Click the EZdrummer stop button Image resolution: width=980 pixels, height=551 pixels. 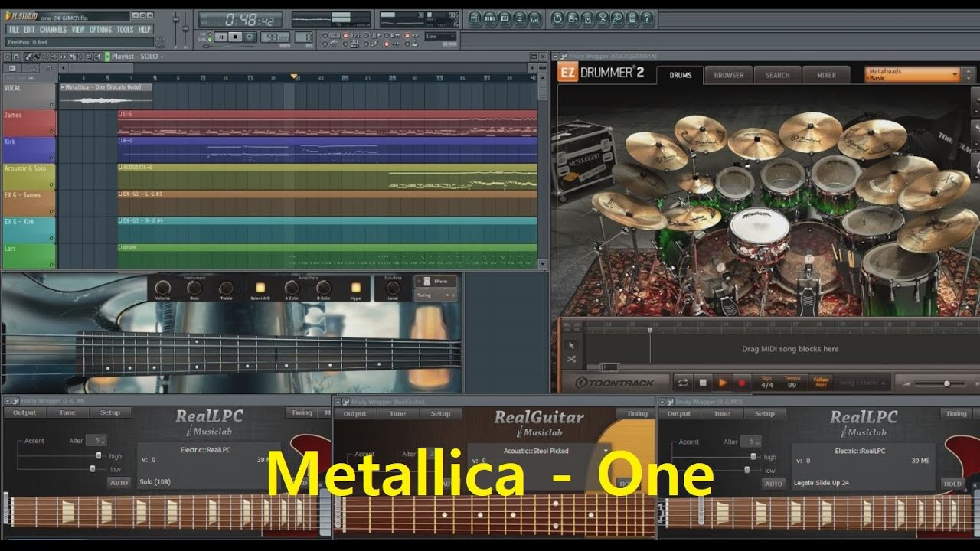[x=702, y=382]
